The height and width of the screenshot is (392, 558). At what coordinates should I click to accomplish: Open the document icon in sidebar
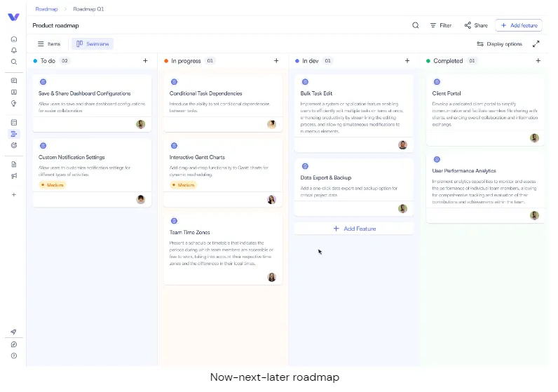(x=14, y=165)
